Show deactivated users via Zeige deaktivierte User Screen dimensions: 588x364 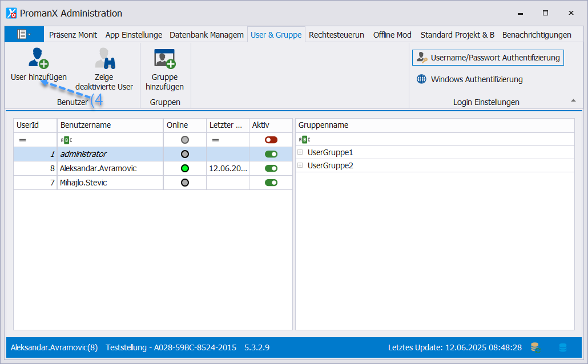104,70
